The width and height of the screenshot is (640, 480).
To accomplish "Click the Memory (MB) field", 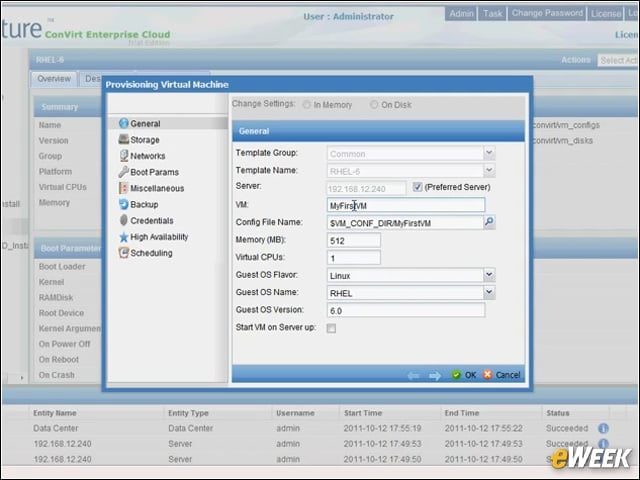I will [x=354, y=240].
